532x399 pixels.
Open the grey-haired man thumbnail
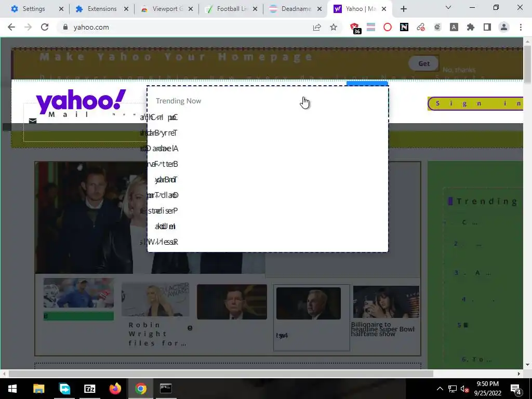tap(309, 303)
